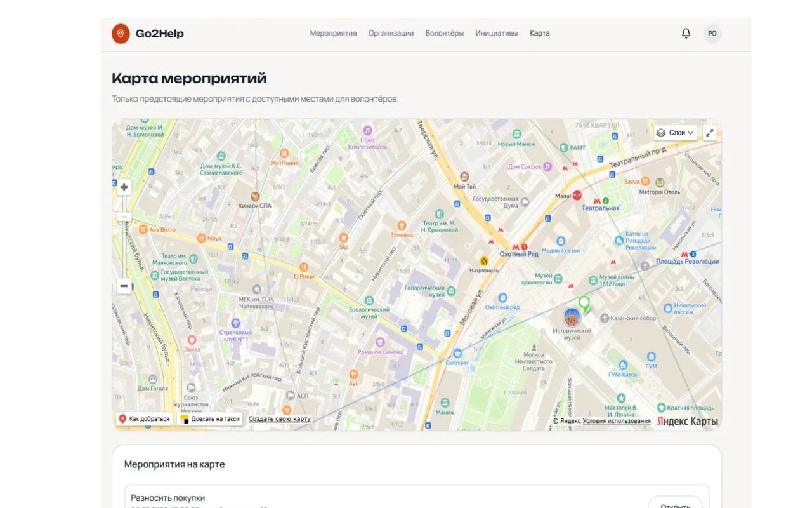This screenshot has height=508, width=812.
Task: Click the МитПоинт restaurant marker
Action: coord(284,154)
